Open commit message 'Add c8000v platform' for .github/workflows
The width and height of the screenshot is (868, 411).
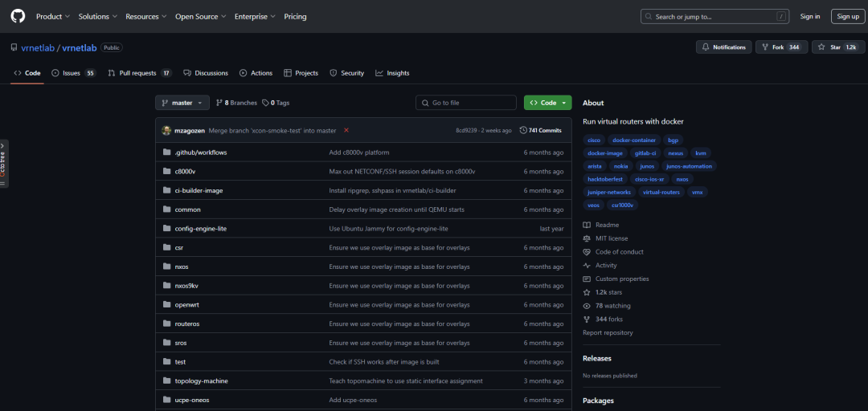359,153
